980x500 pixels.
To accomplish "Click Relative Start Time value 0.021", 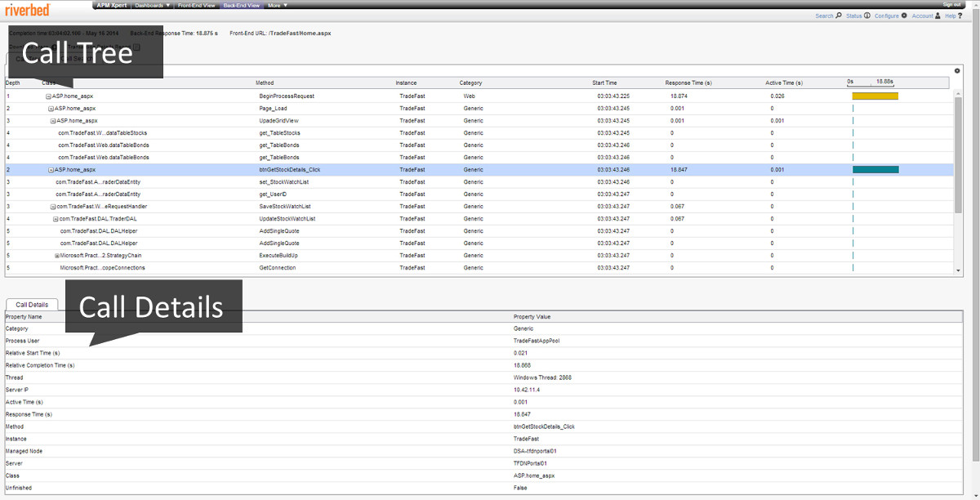I will click(x=521, y=353).
